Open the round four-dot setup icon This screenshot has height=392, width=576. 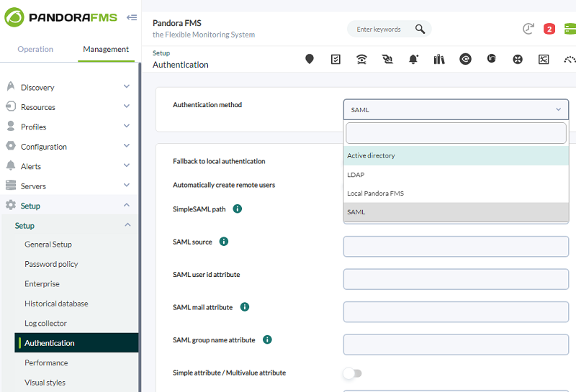tap(518, 59)
